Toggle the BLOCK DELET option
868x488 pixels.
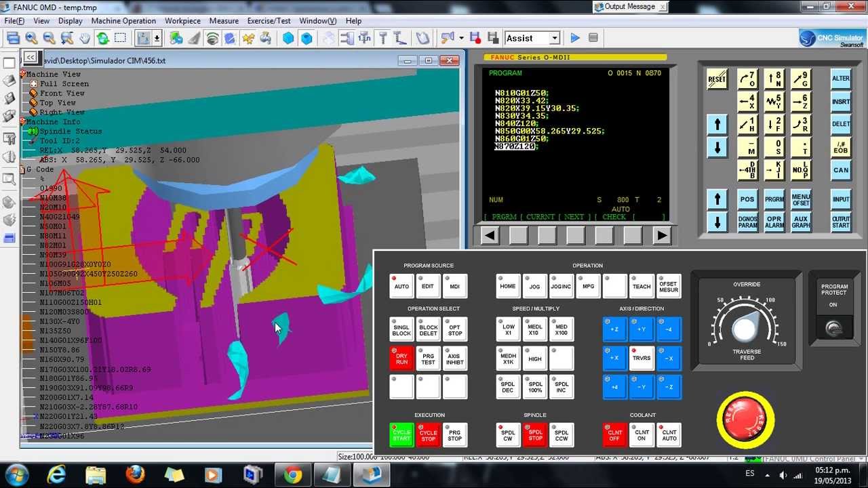428,329
